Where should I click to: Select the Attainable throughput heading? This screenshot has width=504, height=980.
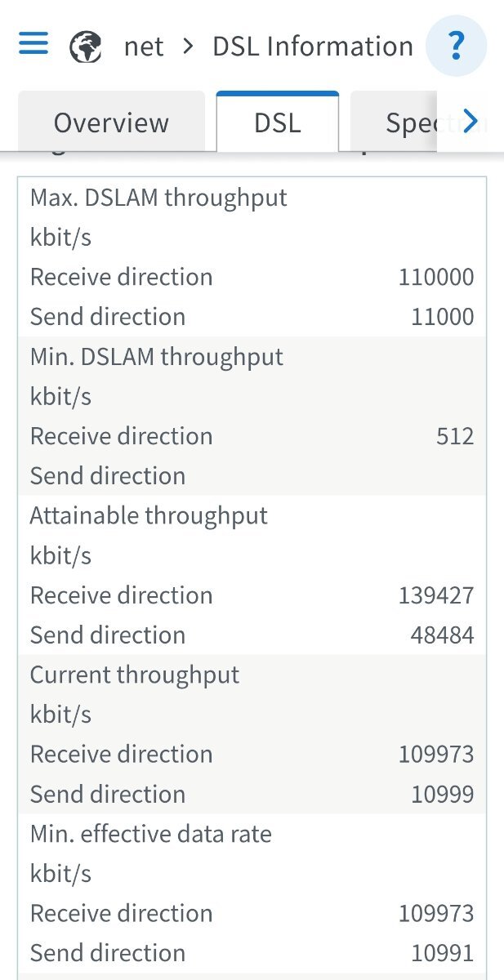pyautogui.click(x=149, y=516)
